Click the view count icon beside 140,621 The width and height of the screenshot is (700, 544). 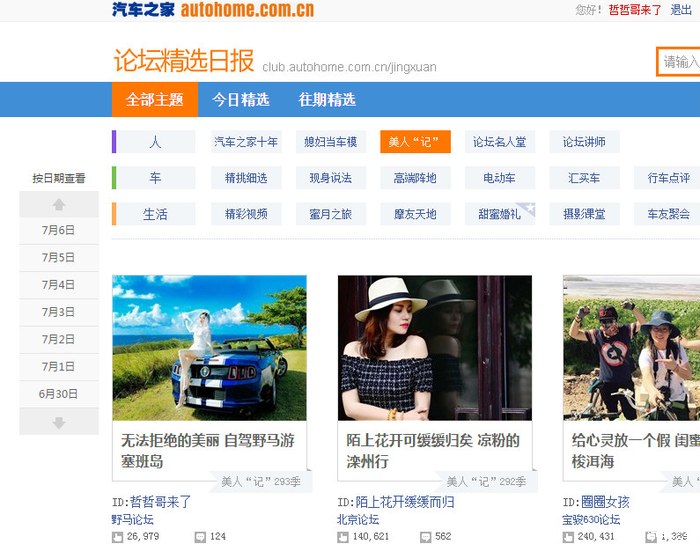pos(343,537)
